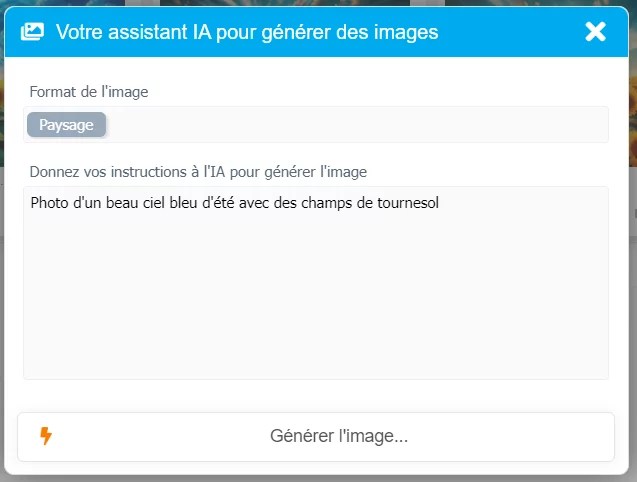The height and width of the screenshot is (482, 637).
Task: Click inside the AI instructions text area
Action: 316,283
